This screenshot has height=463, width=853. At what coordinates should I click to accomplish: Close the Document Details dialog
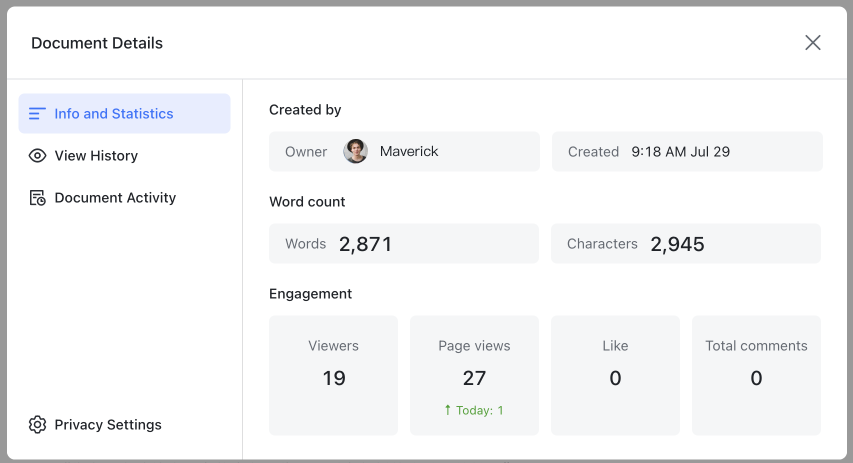pyautogui.click(x=813, y=42)
